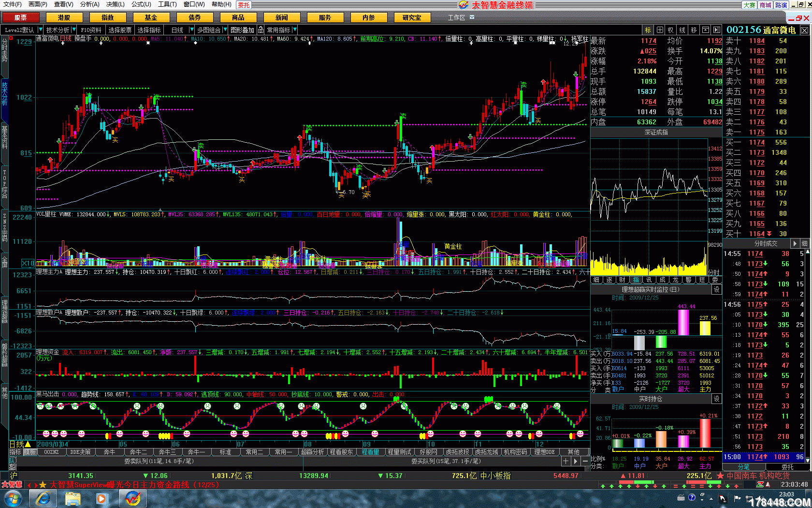Select the 分笔 bottom tab
This screenshot has width=812, height=508.
tap(744, 467)
